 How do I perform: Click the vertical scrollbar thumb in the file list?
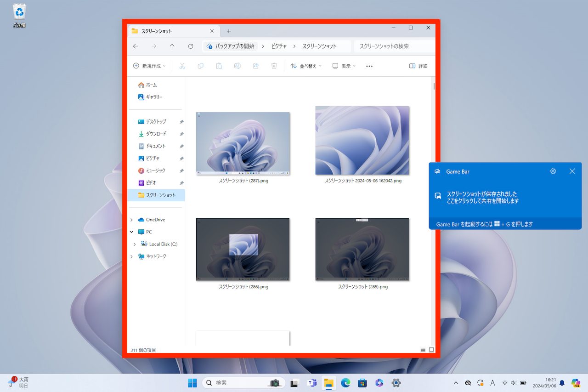(434, 86)
